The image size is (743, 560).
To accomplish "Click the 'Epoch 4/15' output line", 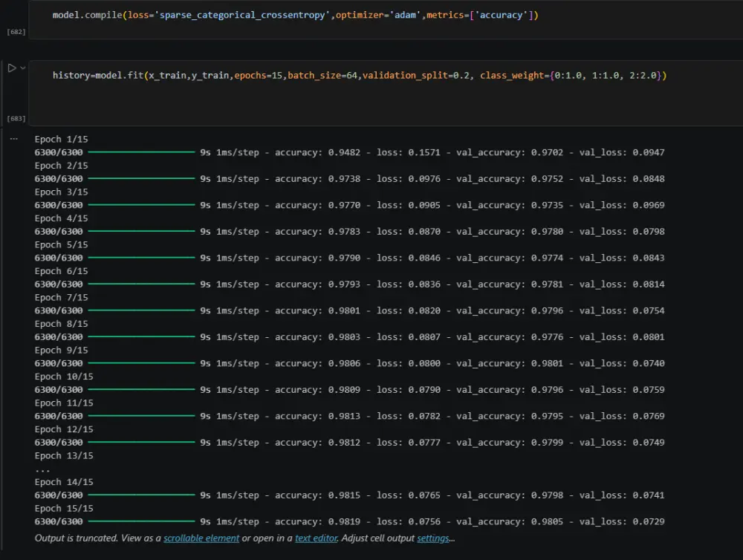I will coord(61,218).
